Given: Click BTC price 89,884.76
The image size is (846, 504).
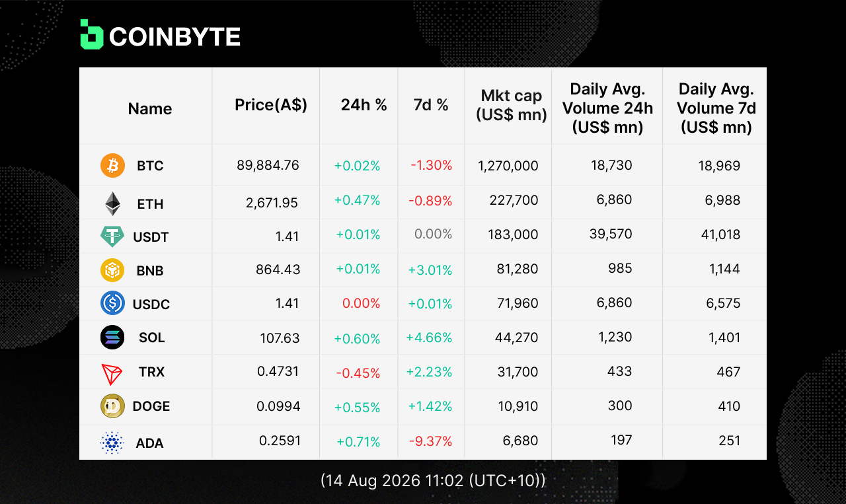Looking at the screenshot, I should pyautogui.click(x=268, y=165).
